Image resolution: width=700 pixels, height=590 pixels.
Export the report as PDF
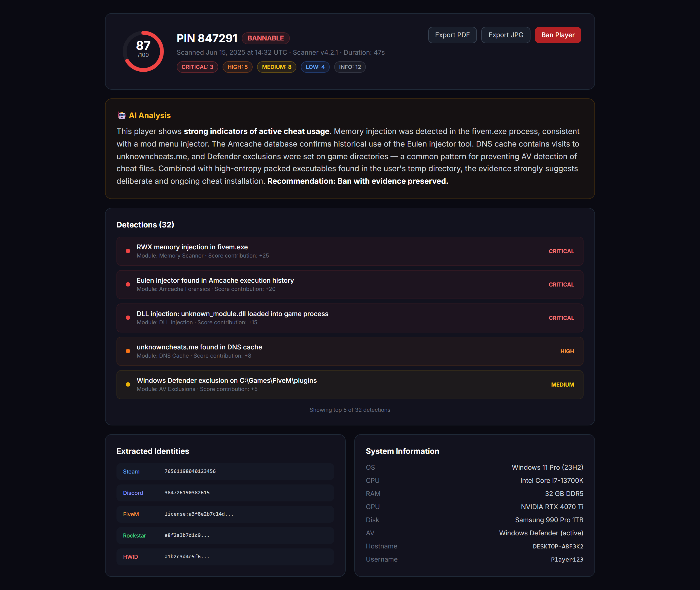[452, 35]
